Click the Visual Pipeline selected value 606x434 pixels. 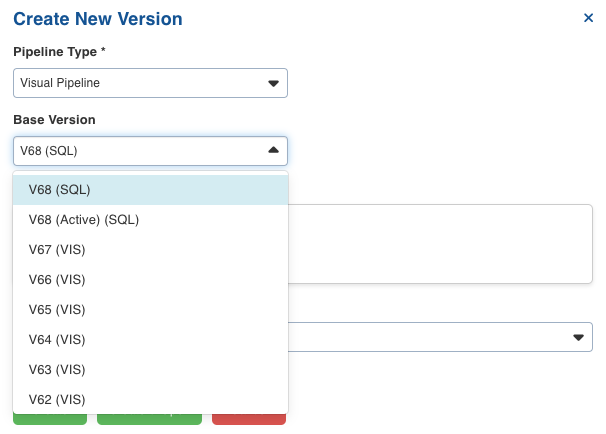pos(60,83)
